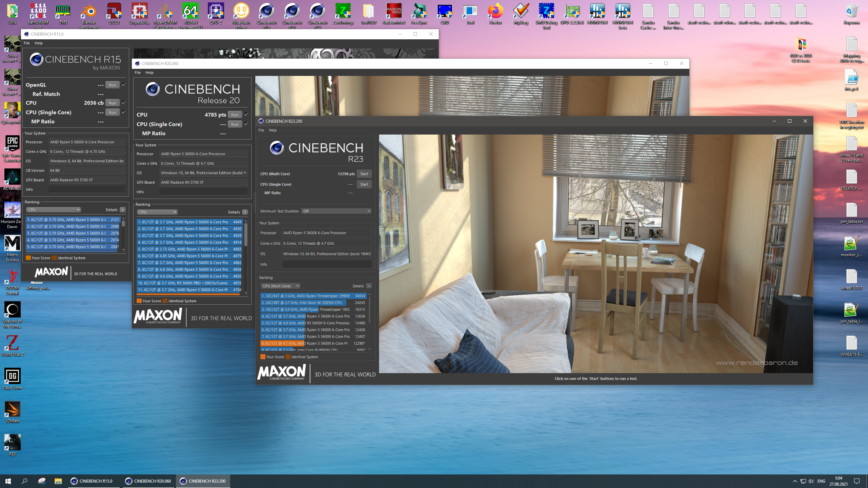Run the R20 CPU Single Core test
This screenshot has width=868, height=488.
click(x=235, y=124)
